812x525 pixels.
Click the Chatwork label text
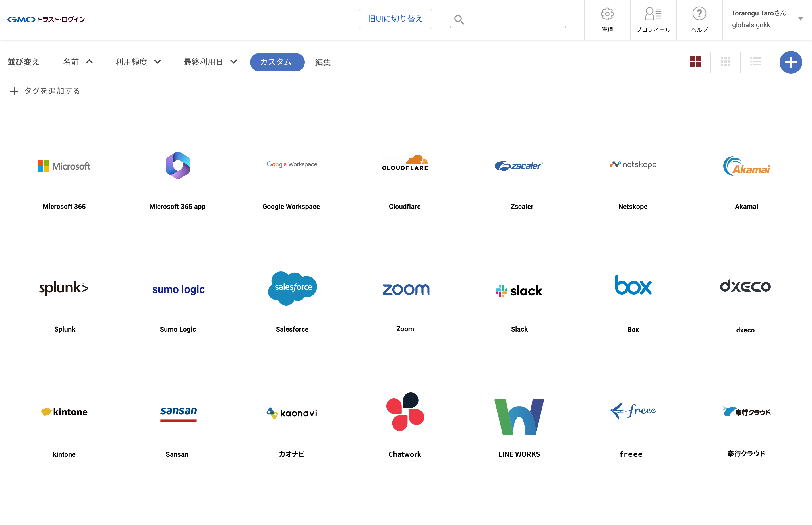pyautogui.click(x=405, y=454)
